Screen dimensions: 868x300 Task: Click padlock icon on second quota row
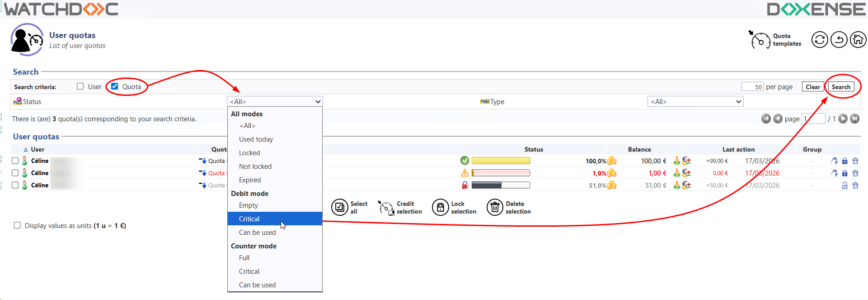click(x=845, y=173)
